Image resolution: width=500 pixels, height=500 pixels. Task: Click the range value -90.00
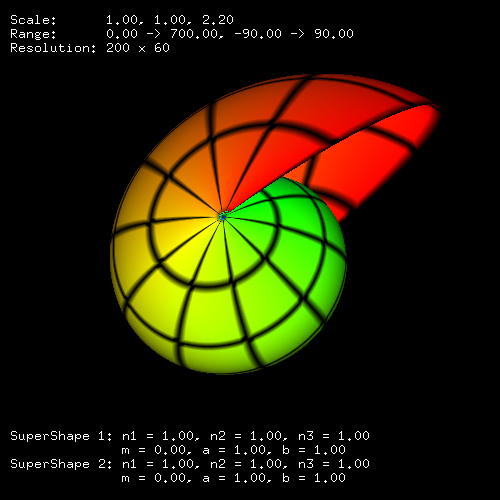(x=258, y=34)
